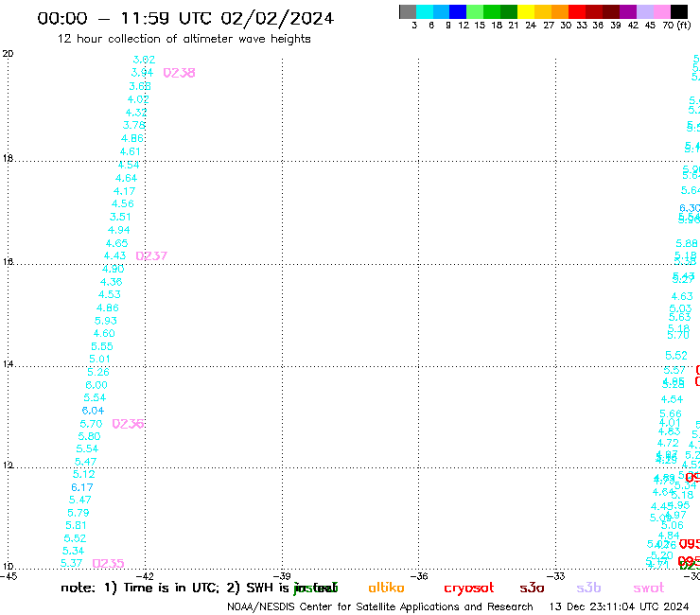Viewport: 700px width, 615px height.
Task: Click the cryosat legend label
Action: [469, 589]
